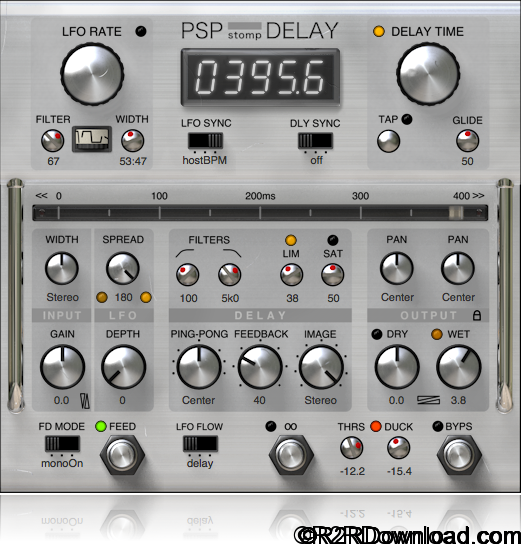The width and height of the screenshot is (521, 544).
Task: Click the LFO WIDTH small knob
Action: 133,141
